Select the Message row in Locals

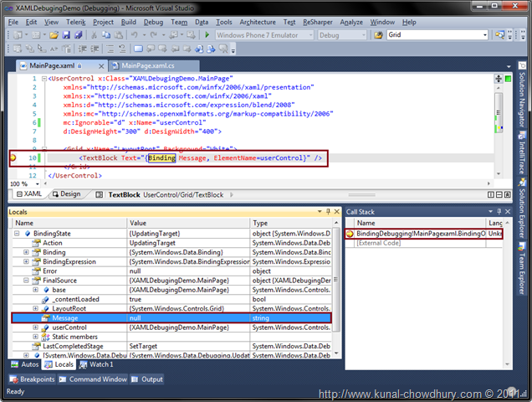171,318
